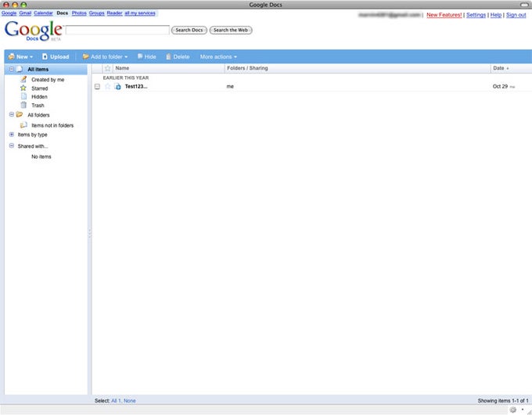Click the All folders folder icon
Viewport: 532px width, 415px height.
click(x=20, y=114)
